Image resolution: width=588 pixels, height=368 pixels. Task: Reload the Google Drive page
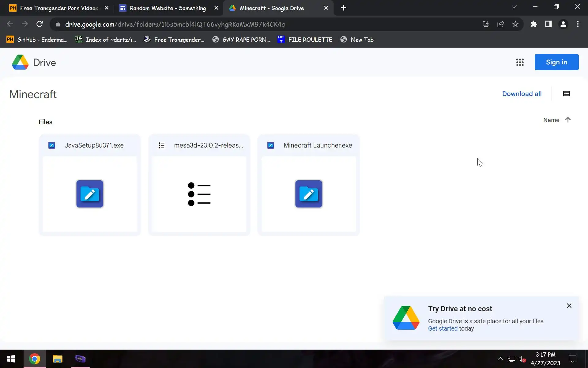click(x=40, y=24)
